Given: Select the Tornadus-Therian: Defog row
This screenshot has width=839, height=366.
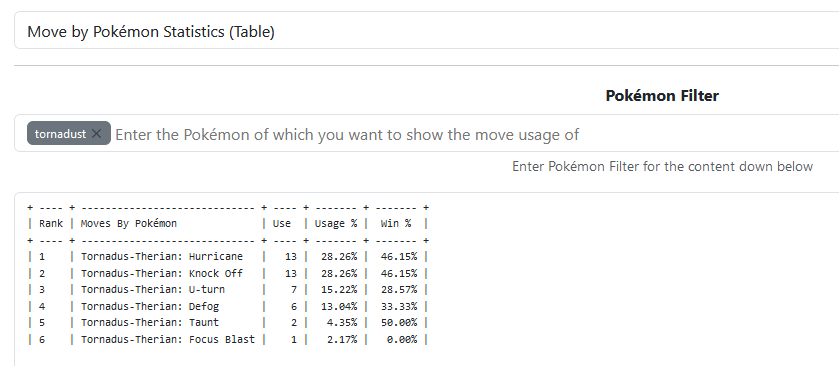Looking at the screenshot, I should pos(228,307).
